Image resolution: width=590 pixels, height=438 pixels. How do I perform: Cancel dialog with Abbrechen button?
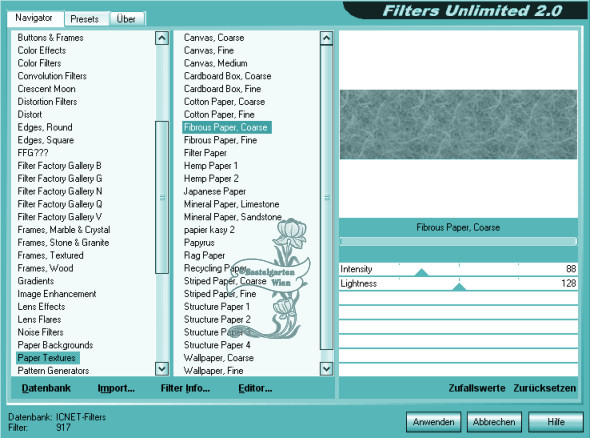click(494, 422)
